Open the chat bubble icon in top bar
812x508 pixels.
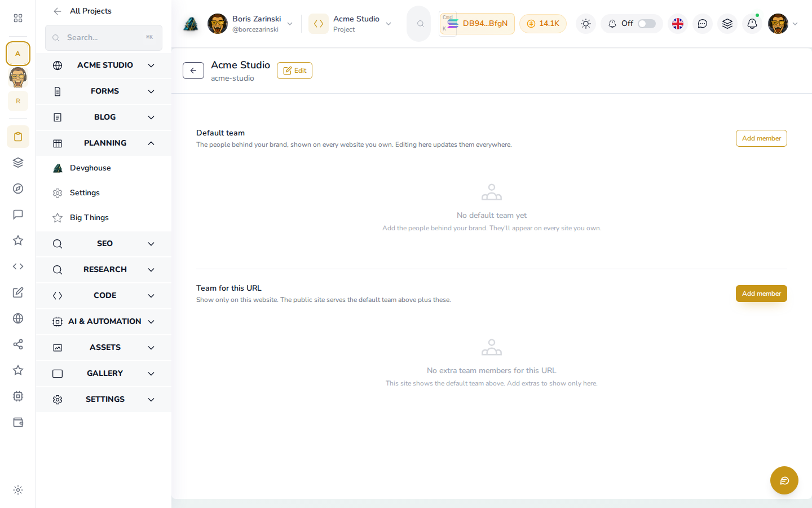pos(703,24)
